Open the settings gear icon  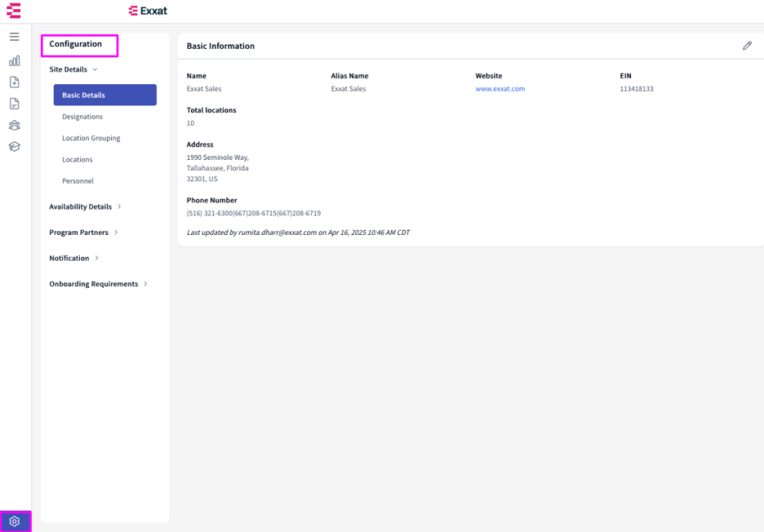pyautogui.click(x=15, y=521)
